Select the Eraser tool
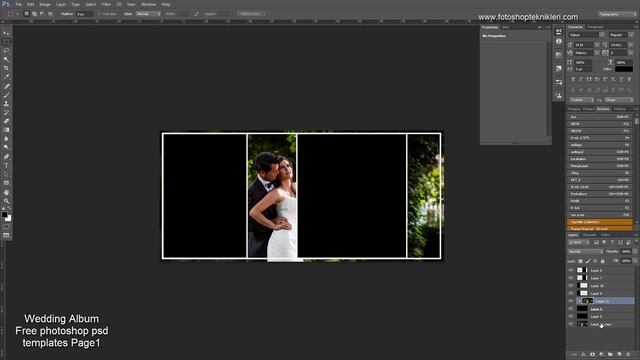640x360 pixels. [x=6, y=121]
